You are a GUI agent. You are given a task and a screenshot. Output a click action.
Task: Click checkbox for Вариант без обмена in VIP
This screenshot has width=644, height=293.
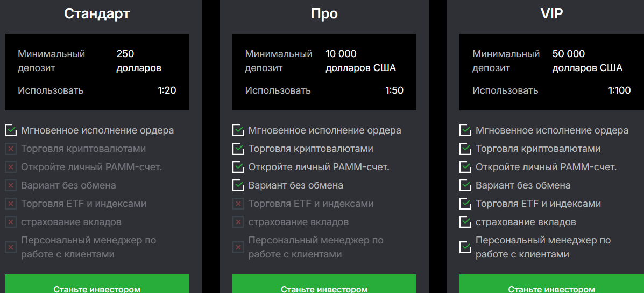[x=465, y=185]
